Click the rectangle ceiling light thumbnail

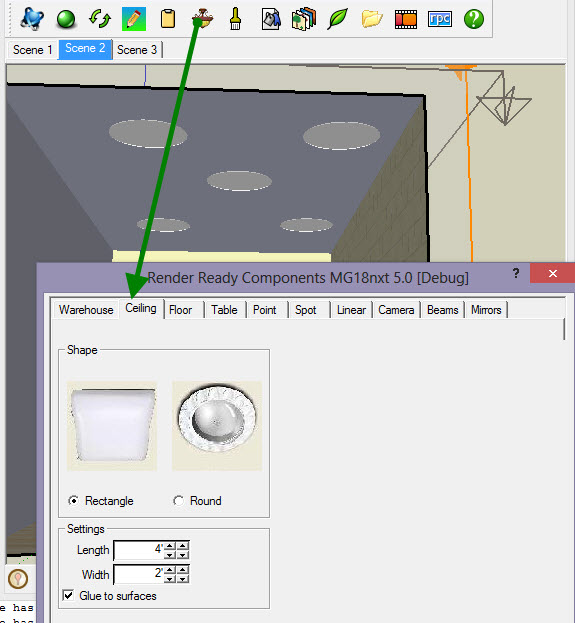click(112, 426)
